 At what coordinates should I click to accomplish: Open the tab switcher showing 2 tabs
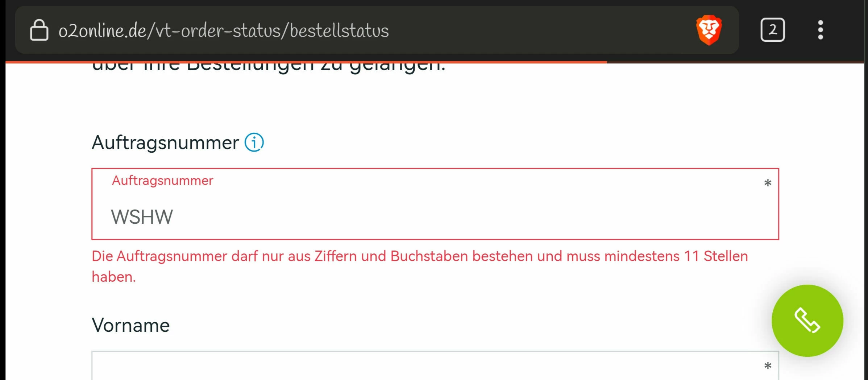[772, 30]
